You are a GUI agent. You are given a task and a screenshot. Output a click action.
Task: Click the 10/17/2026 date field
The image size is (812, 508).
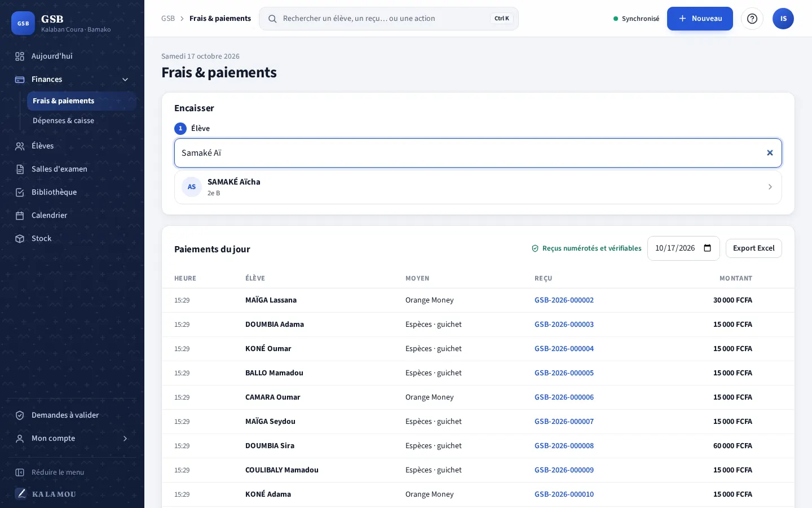tap(683, 248)
